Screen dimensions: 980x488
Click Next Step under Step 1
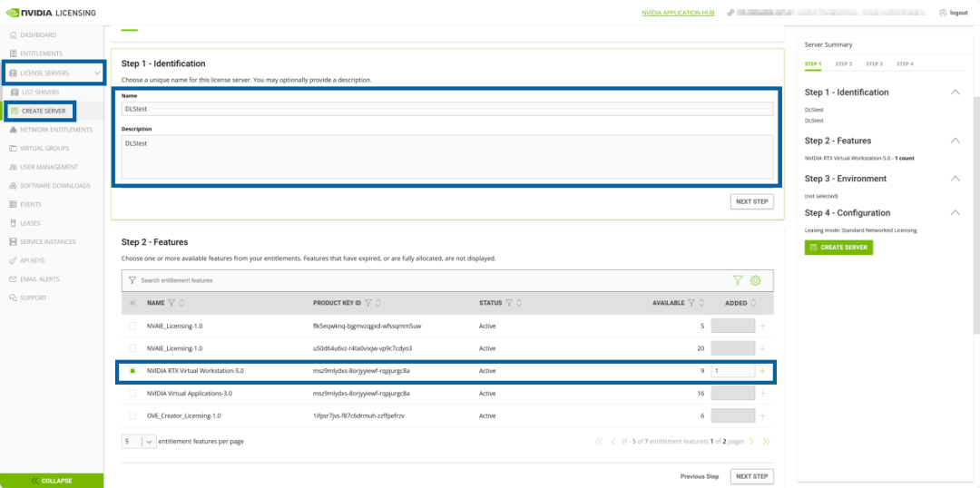[752, 202]
